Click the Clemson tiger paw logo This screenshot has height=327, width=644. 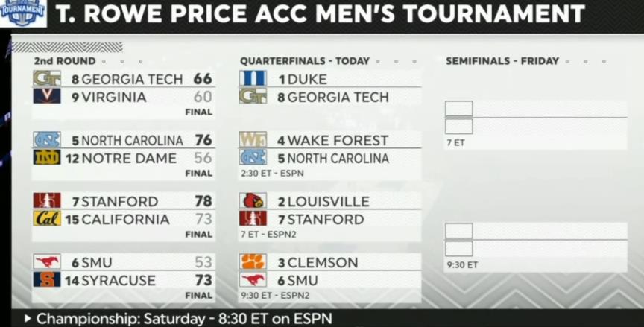[253, 262]
